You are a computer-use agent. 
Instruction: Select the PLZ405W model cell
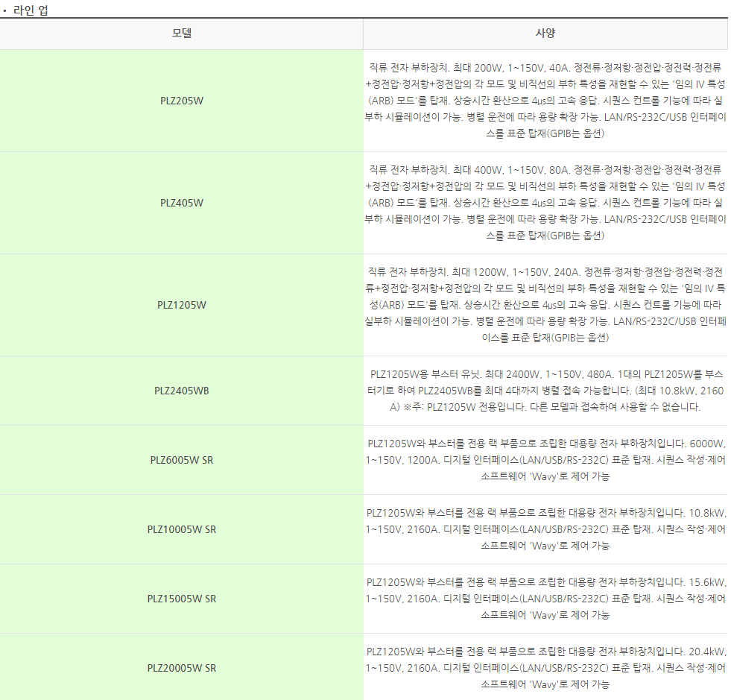click(181, 203)
